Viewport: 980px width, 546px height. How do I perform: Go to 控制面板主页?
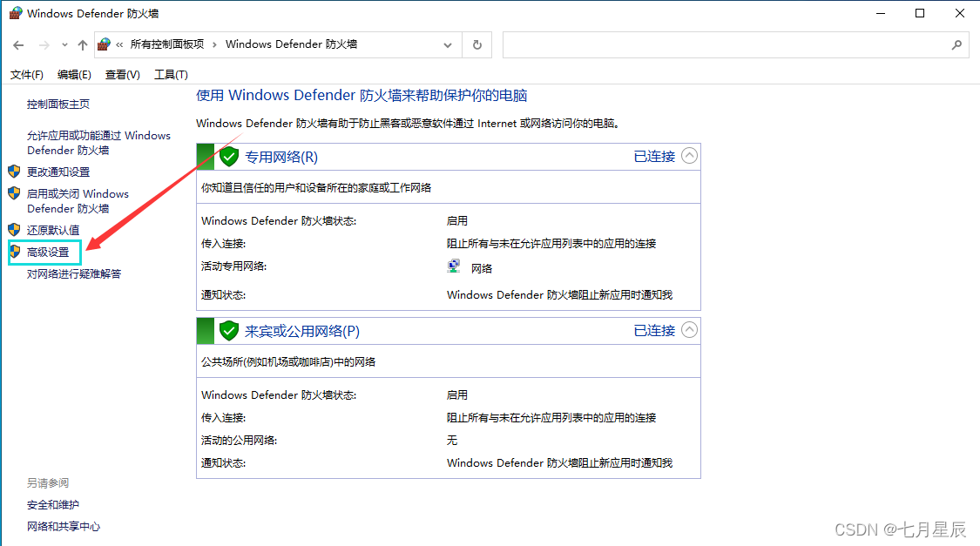[58, 104]
